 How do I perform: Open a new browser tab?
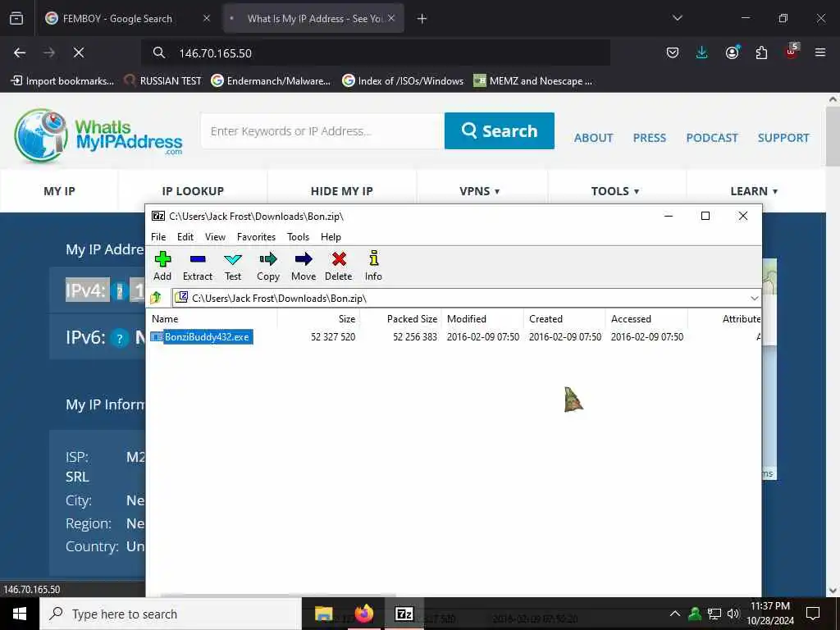point(422,19)
